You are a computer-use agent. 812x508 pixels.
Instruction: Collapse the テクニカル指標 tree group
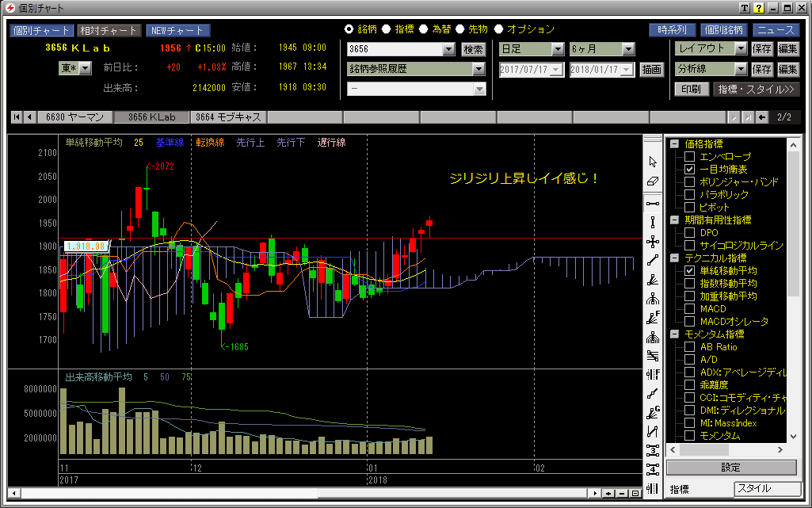click(x=674, y=258)
